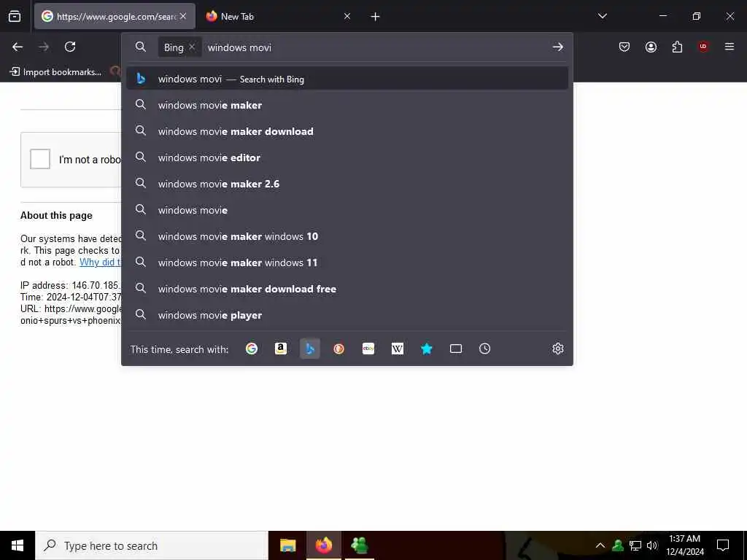Pick 'windows movie maker windows 11' suggestion
This screenshot has height=560, width=747.
pos(347,262)
